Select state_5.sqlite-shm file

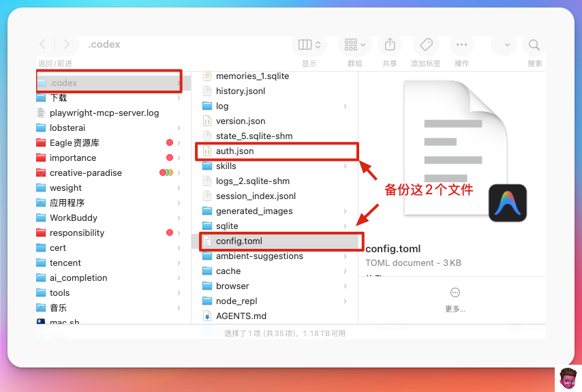point(275,136)
